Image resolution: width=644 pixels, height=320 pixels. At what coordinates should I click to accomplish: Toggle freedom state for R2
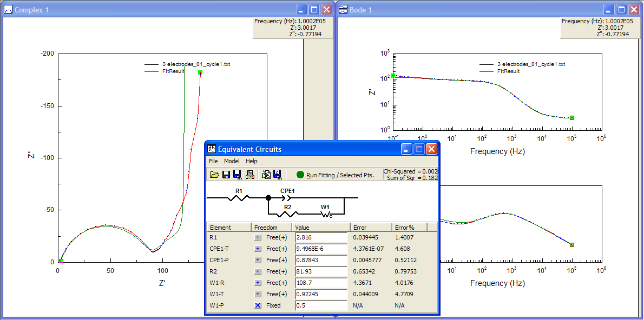258,271
